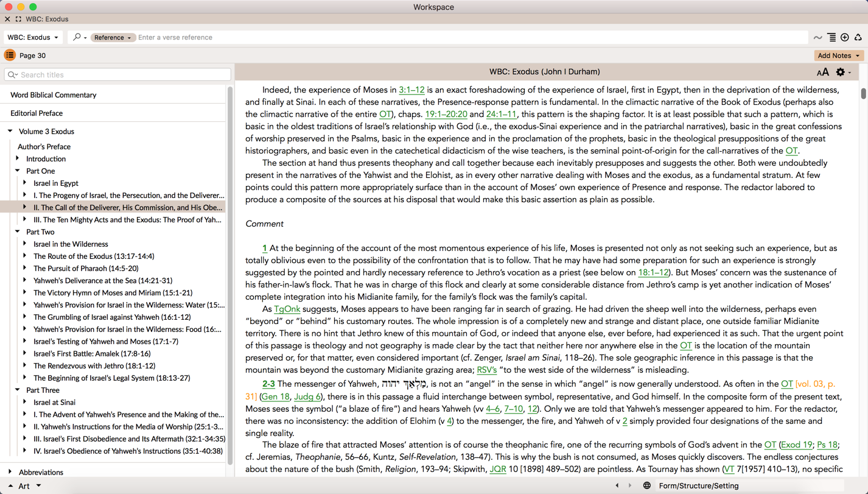Screen dimensions: 868x494
Task: Follow the 24:1–11 verse link
Action: coord(501,115)
